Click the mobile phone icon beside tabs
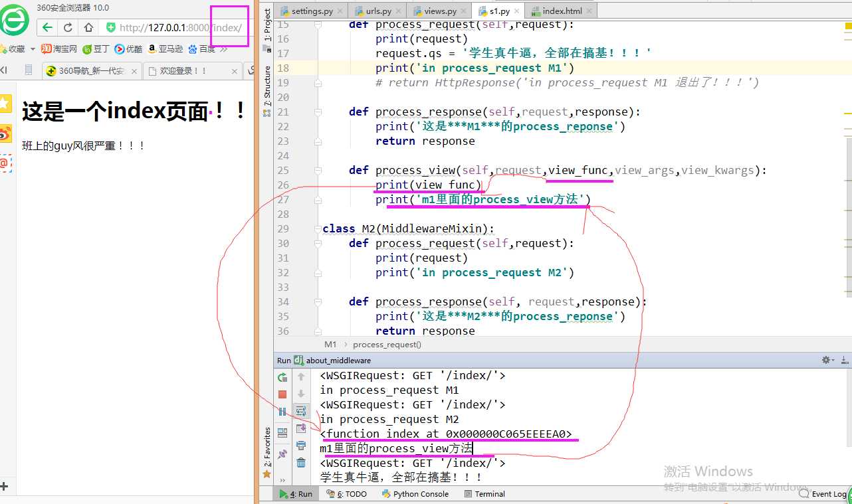 tap(29, 70)
